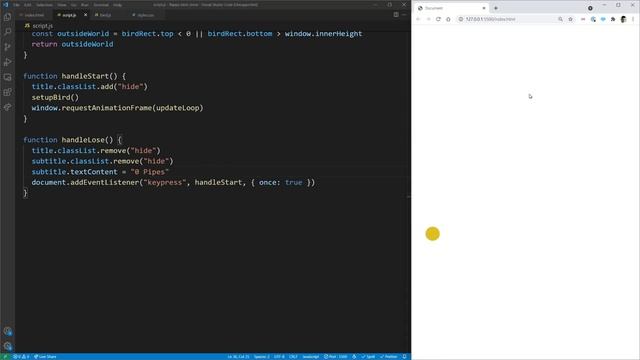Open the Extensions view
The height and width of the screenshot is (360, 640).
(x=7, y=92)
